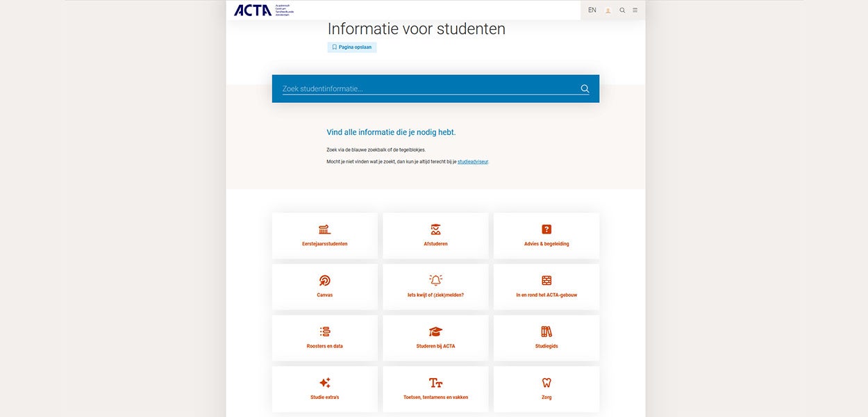Click the magnifier inside the blue search bar
Image resolution: width=868 pixels, height=417 pixels.
[584, 88]
